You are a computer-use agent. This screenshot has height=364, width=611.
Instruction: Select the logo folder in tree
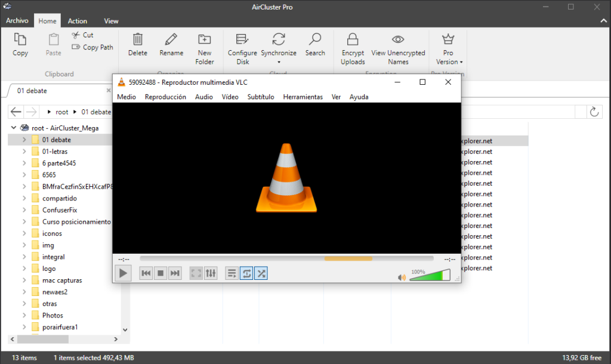click(x=49, y=269)
